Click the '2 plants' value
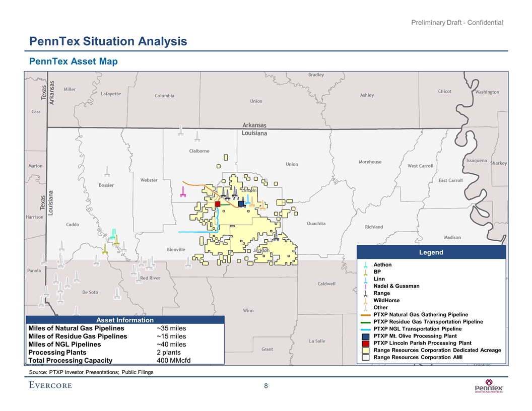Screen dimensions: 532x411 click(x=169, y=353)
